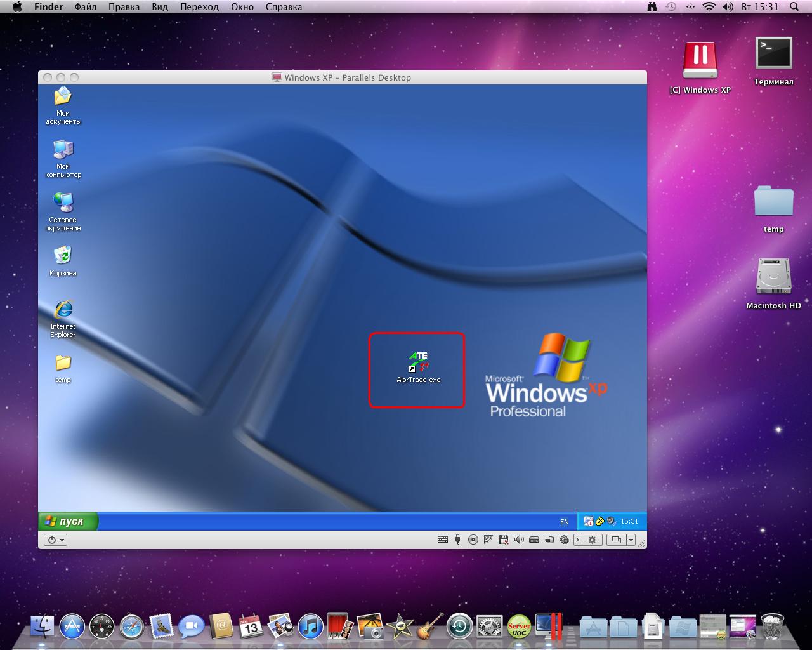Open App Store icon in the Dock

[x=72, y=627]
